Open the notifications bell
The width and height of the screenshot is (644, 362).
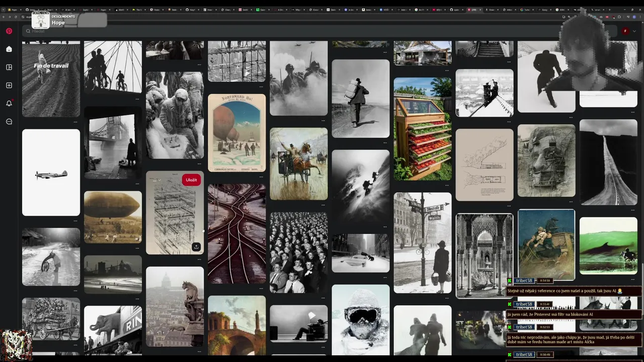9,104
